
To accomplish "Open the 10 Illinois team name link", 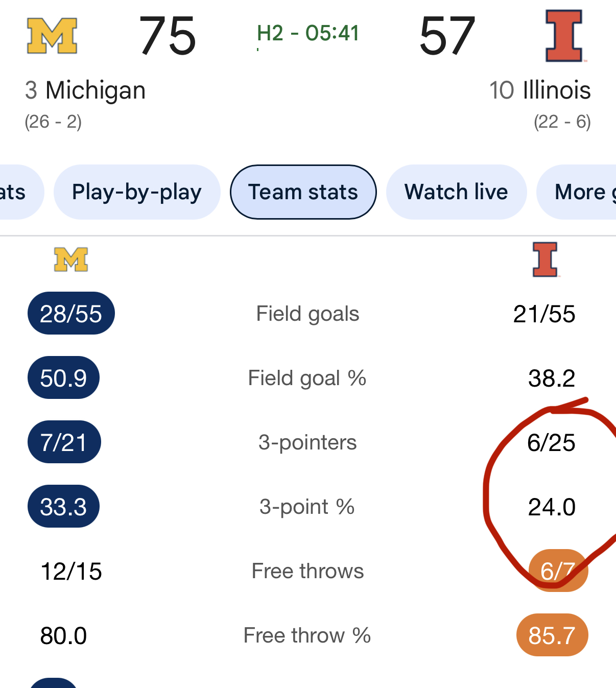I will point(540,90).
